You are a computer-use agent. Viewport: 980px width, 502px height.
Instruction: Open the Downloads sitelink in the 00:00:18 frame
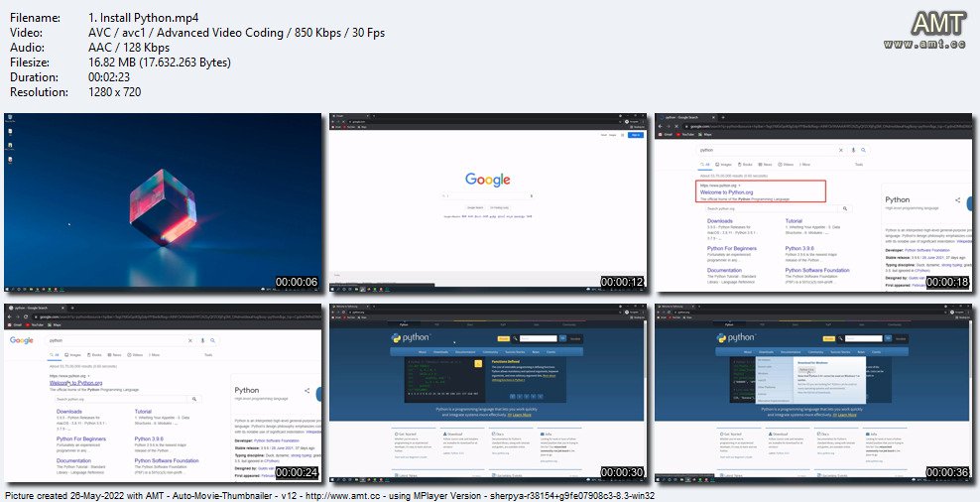[x=719, y=220]
